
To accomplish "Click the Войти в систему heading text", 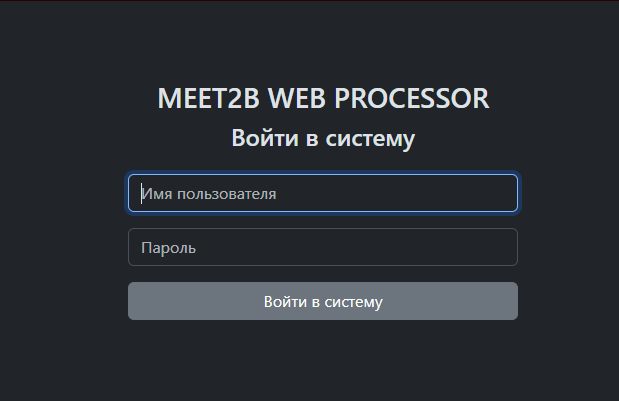I will click(323, 138).
